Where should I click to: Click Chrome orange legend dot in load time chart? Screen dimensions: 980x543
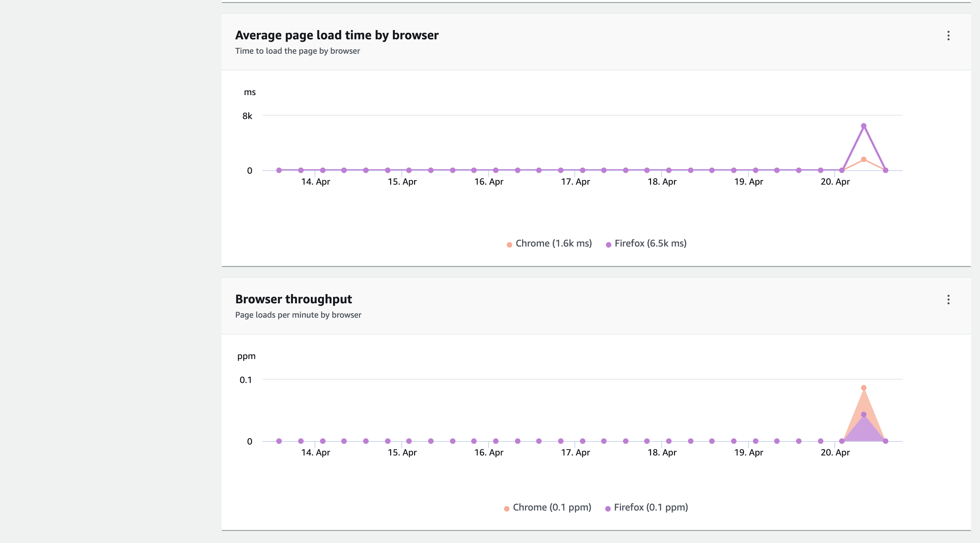[x=509, y=245]
